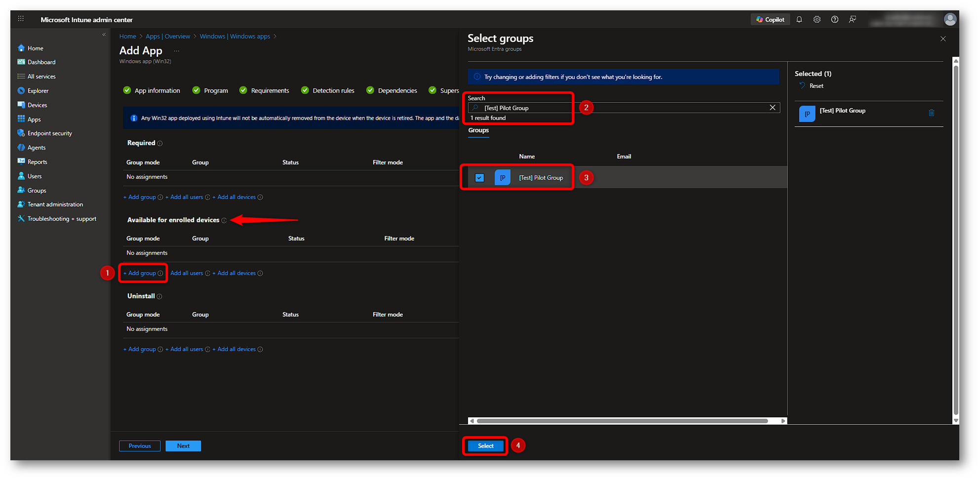This screenshot has width=980, height=481.
Task: Open the app launcher waffle icon
Action: [x=21, y=19]
